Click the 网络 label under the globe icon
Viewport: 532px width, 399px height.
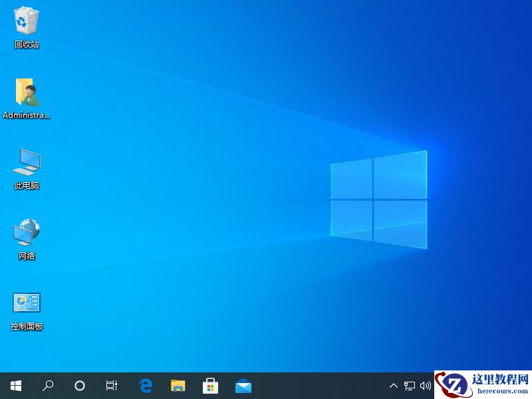point(25,255)
